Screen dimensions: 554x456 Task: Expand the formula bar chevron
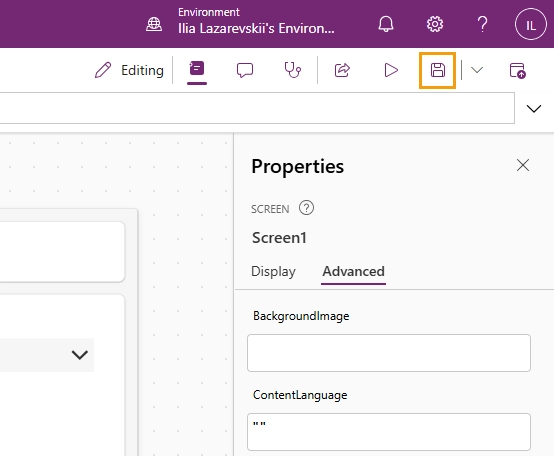pyautogui.click(x=534, y=108)
